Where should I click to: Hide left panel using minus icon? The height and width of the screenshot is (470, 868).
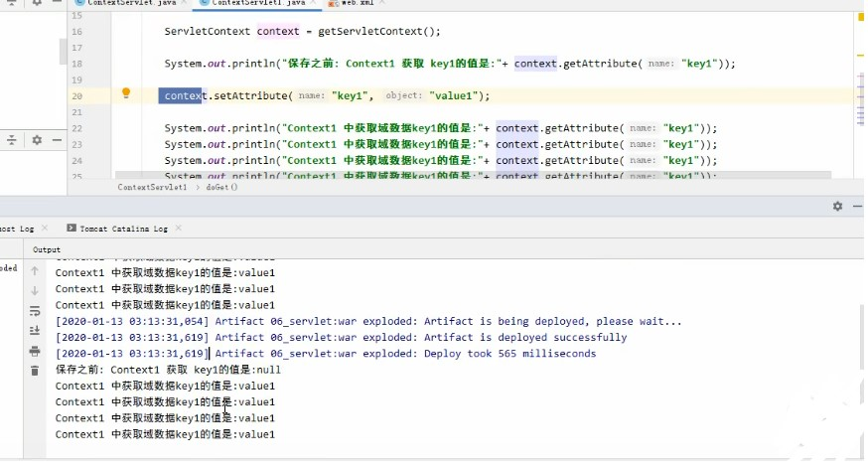(57, 140)
